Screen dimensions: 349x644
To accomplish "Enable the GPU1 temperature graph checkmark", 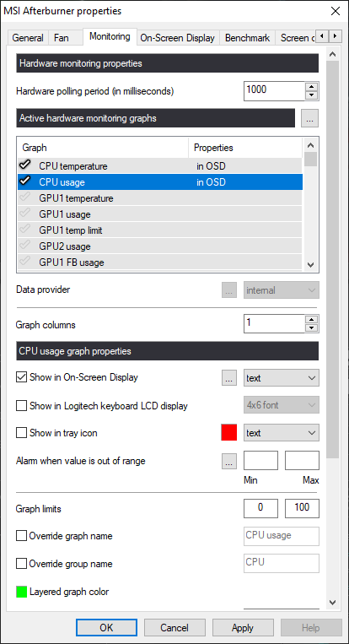I will coord(25,198).
